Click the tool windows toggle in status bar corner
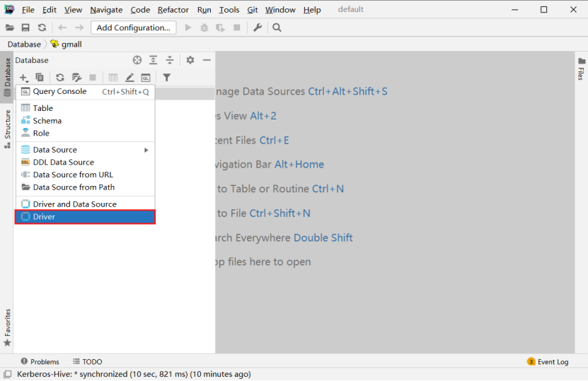The image size is (588, 381). (x=8, y=374)
